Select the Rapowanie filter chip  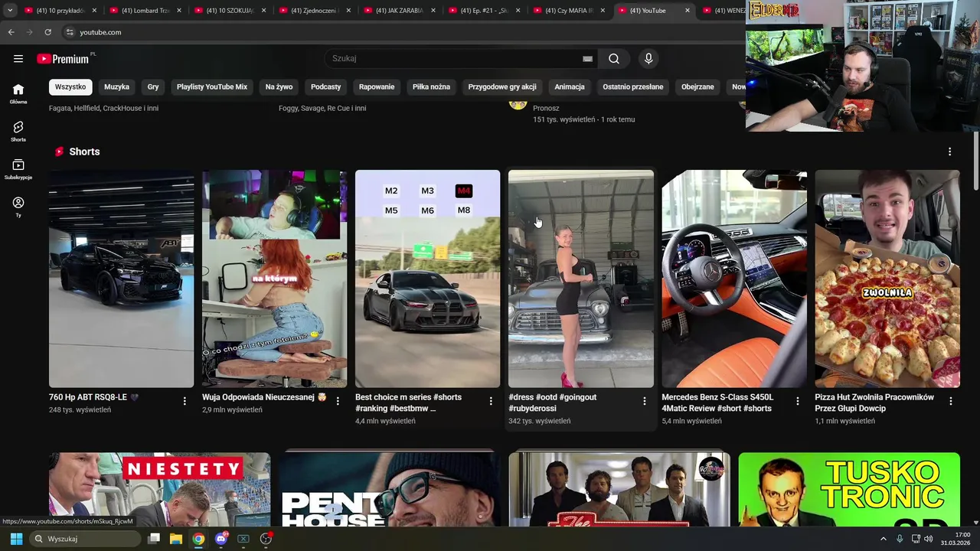pyautogui.click(x=377, y=87)
